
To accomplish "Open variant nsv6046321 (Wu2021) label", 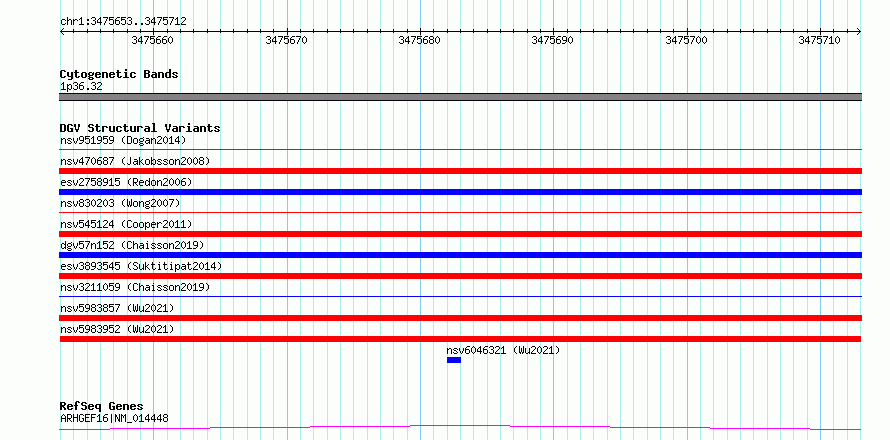I will click(503, 350).
